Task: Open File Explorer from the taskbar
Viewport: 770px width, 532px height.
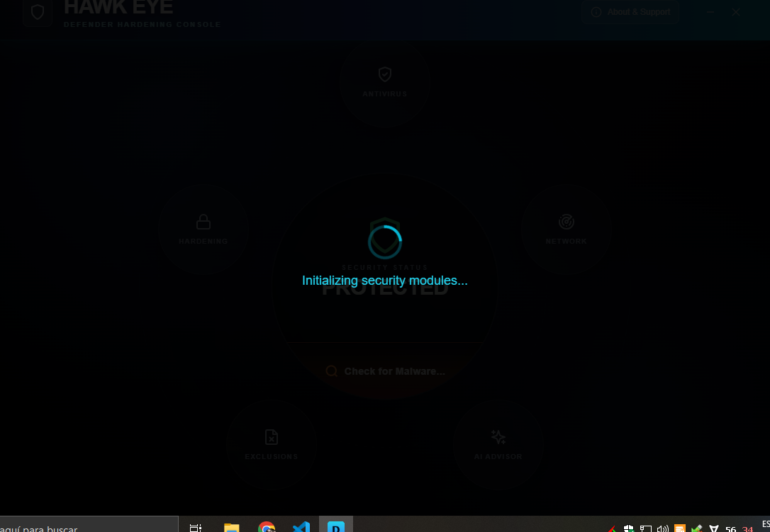Action: point(231,527)
